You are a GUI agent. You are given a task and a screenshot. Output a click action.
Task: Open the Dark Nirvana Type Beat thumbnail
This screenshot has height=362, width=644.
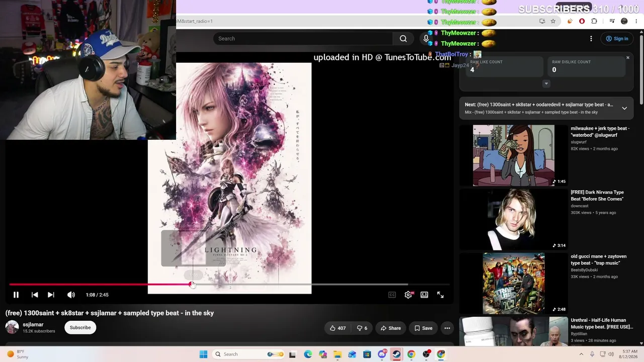tap(514, 220)
